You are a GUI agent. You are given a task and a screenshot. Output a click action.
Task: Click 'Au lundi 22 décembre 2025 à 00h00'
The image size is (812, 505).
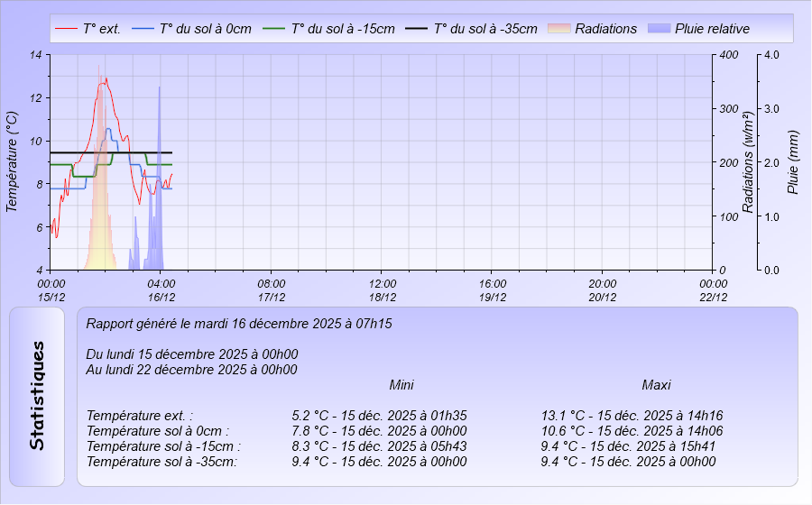(x=191, y=370)
